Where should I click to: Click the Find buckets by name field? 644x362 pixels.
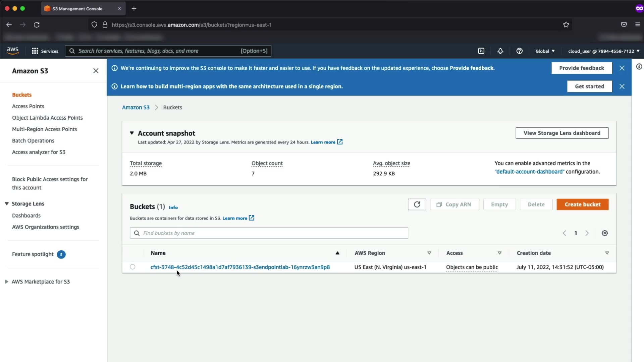[269, 233]
